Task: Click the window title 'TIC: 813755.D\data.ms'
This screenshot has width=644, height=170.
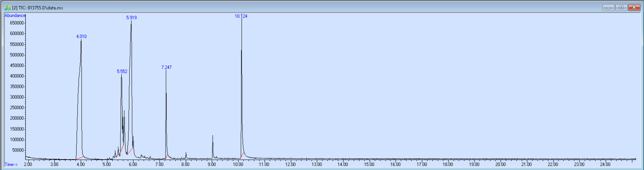Action: coord(40,8)
